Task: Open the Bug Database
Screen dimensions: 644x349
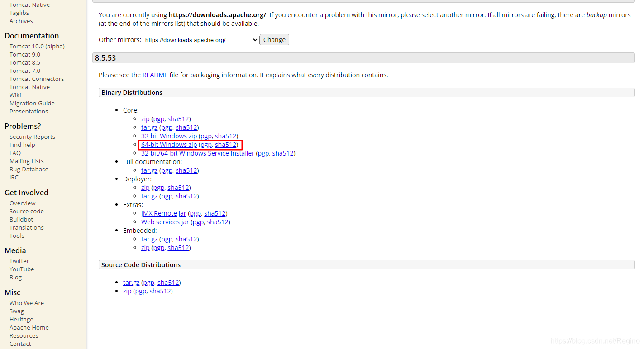Action: pyautogui.click(x=29, y=170)
